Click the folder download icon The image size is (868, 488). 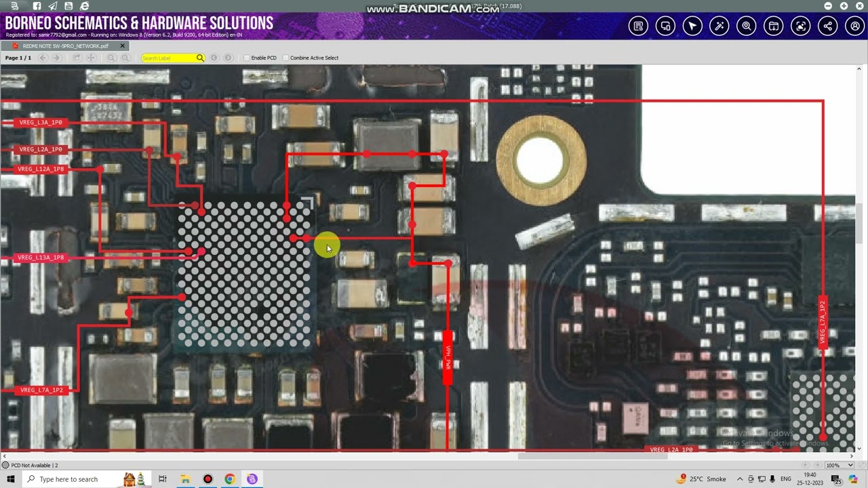click(774, 26)
